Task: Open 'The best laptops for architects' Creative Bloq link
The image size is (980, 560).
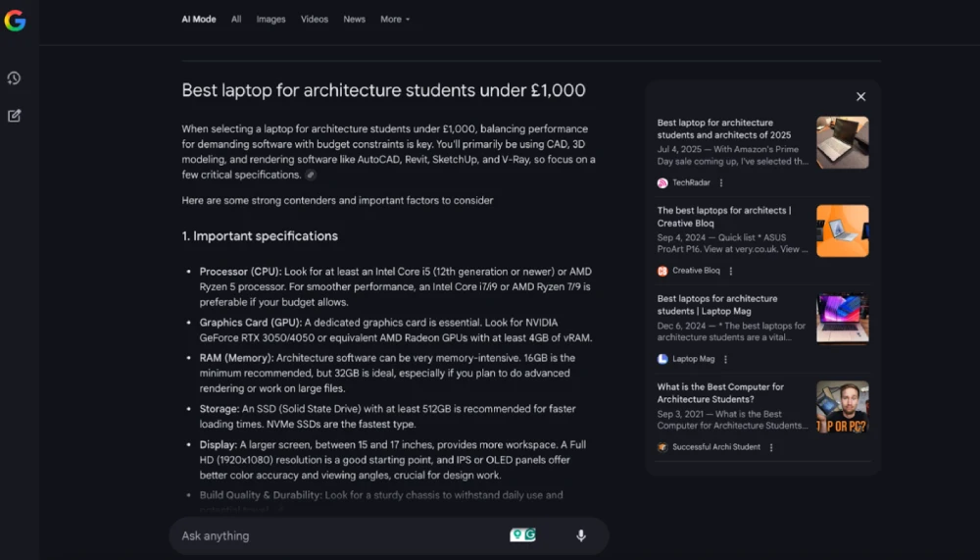Action: click(724, 217)
